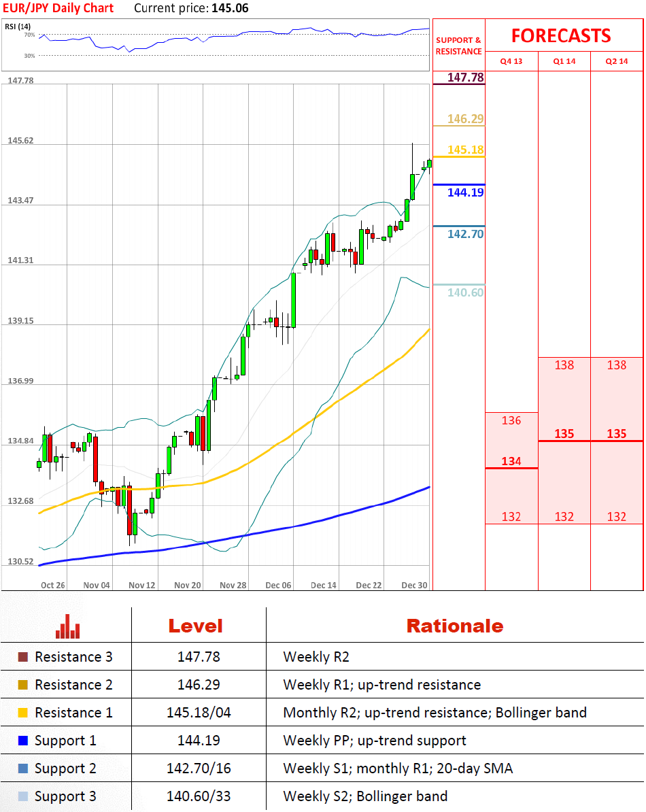Screen dimensions: 646x812
Task: Click the current price value 145.06
Action: (230, 8)
